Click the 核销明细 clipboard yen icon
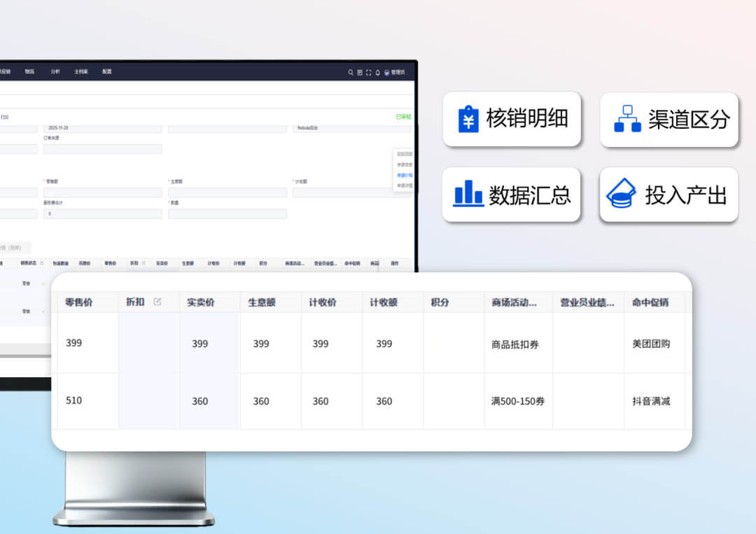This screenshot has height=534, width=756. point(468,119)
